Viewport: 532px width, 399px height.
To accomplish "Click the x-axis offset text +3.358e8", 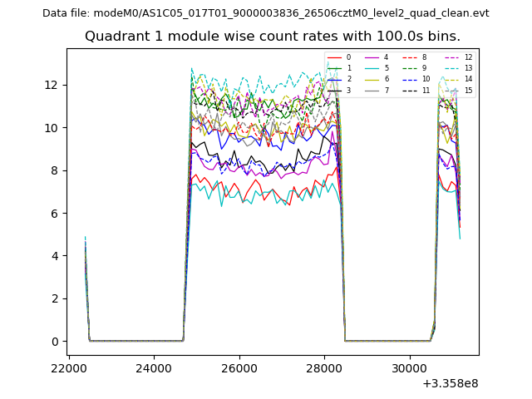I will tap(450, 383).
